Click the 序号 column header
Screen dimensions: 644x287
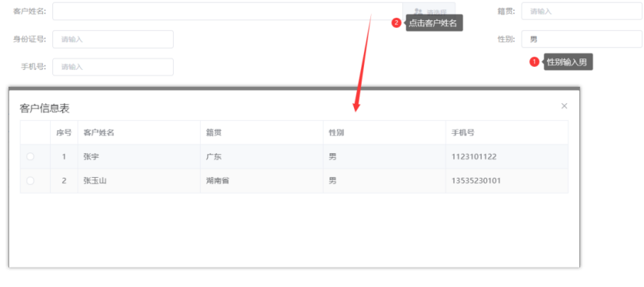click(x=64, y=132)
